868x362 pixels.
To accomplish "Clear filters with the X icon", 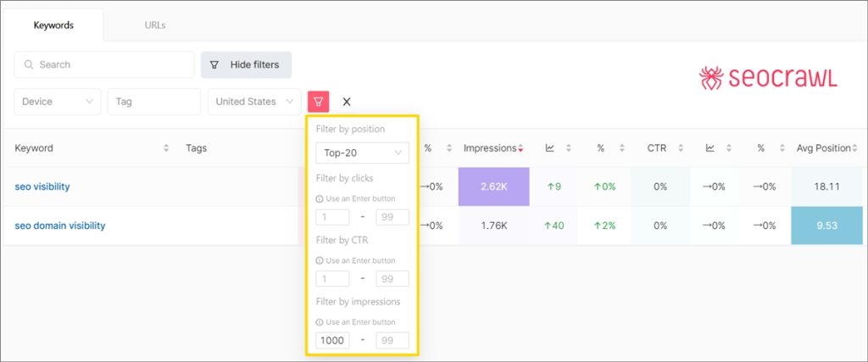I will (347, 102).
